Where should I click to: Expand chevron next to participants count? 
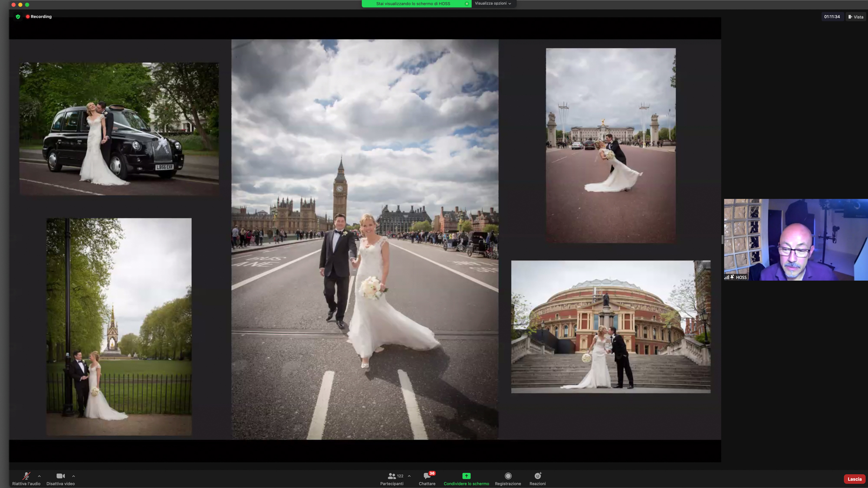click(x=409, y=476)
